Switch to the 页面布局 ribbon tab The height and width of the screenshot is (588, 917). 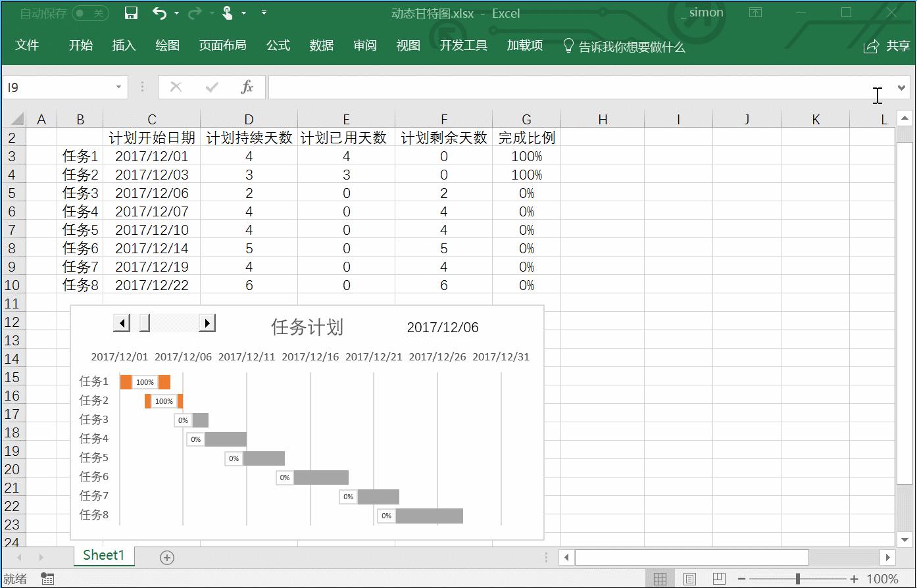pos(223,45)
